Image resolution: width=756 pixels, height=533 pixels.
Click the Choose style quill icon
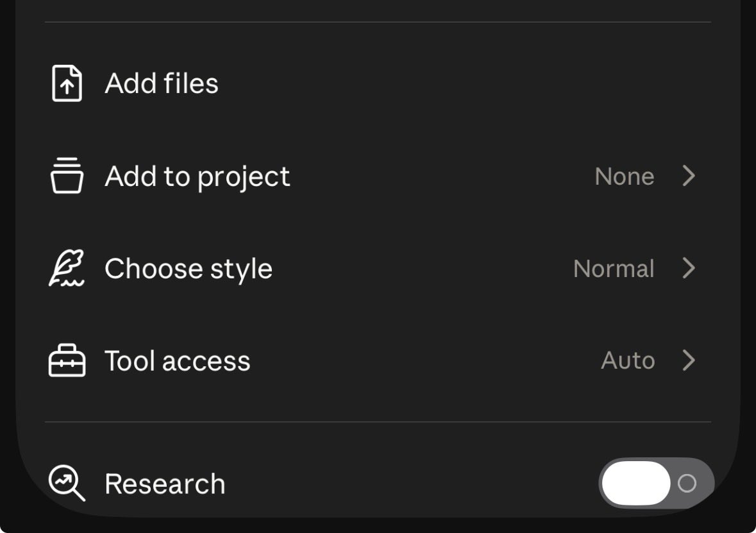[x=67, y=267]
